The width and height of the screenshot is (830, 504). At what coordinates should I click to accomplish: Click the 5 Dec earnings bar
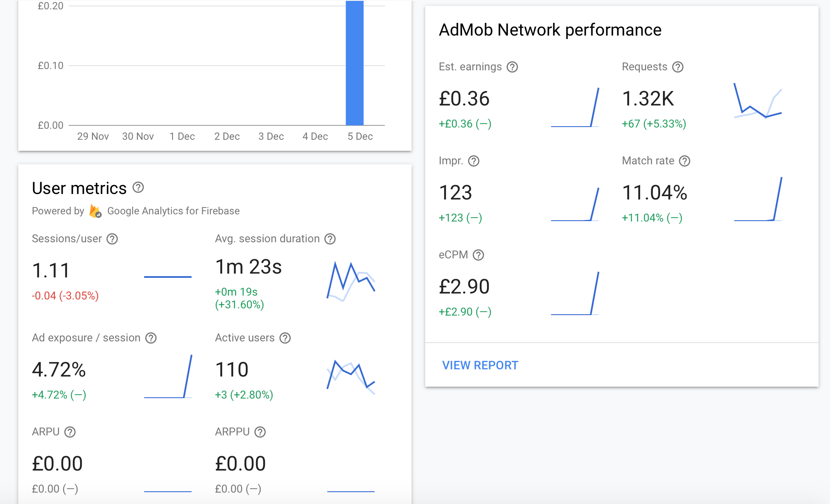[354, 64]
